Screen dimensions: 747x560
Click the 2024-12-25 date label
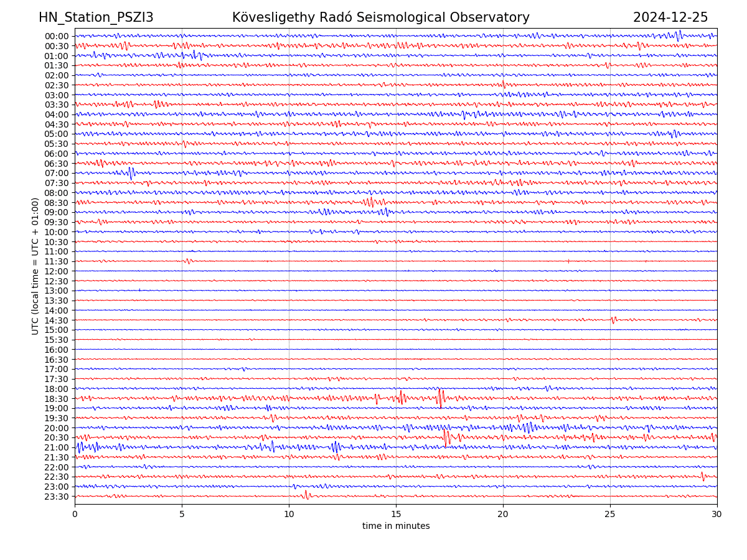[x=670, y=17]
